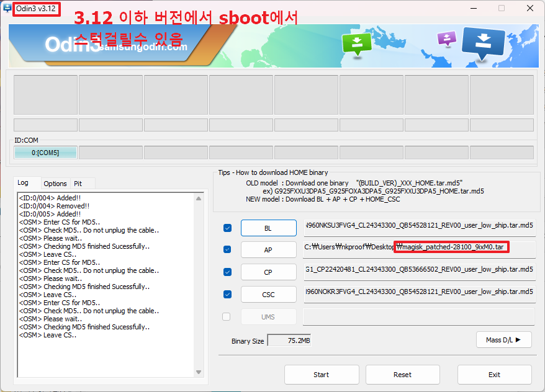Screen dimensions: 545x392
Task: Enable the UMS checkbox
Action: tap(227, 317)
